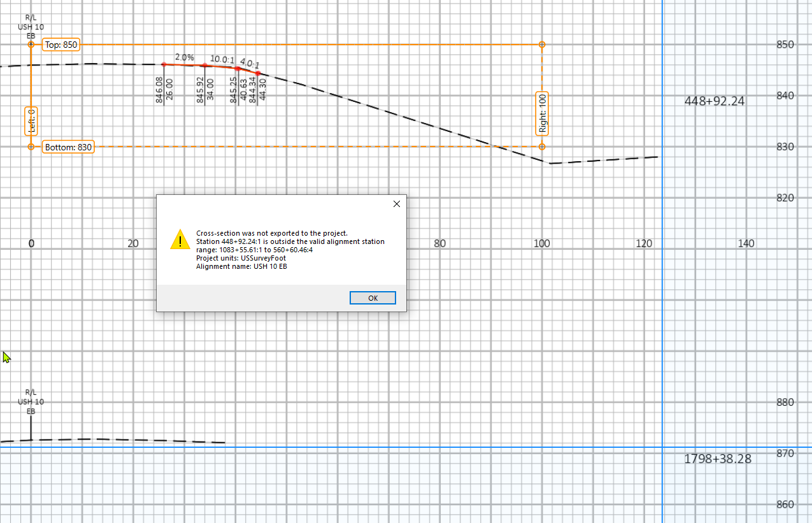Click the yellow warning triangle icon
The image size is (812, 523).
click(x=180, y=240)
